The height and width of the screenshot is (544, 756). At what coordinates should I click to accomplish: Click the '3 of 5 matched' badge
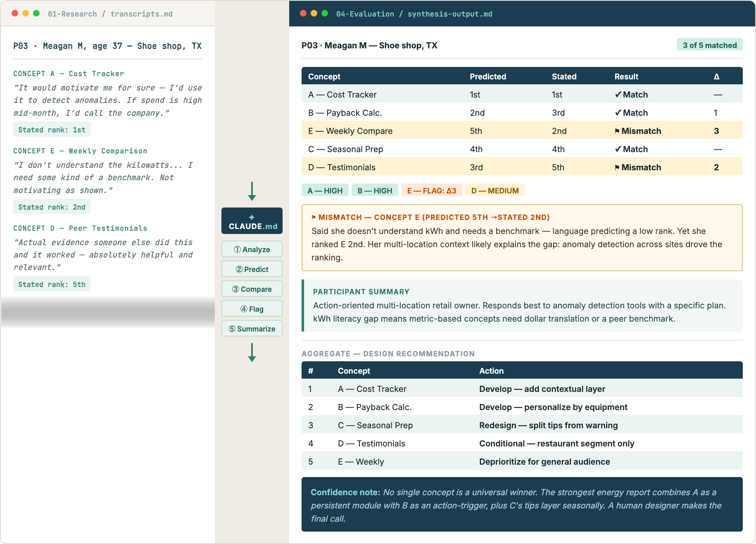[710, 45]
